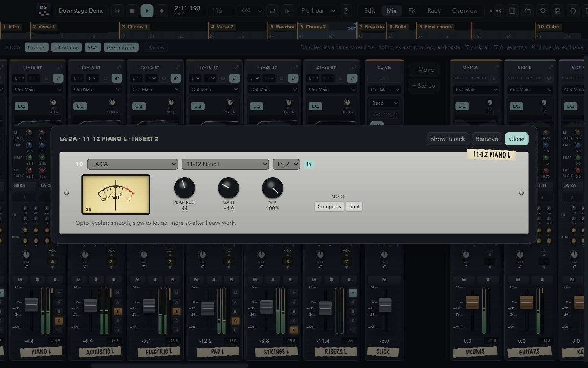Click the undo history icon
This screenshot has width=588, height=368.
pyautogui.click(x=542, y=11)
